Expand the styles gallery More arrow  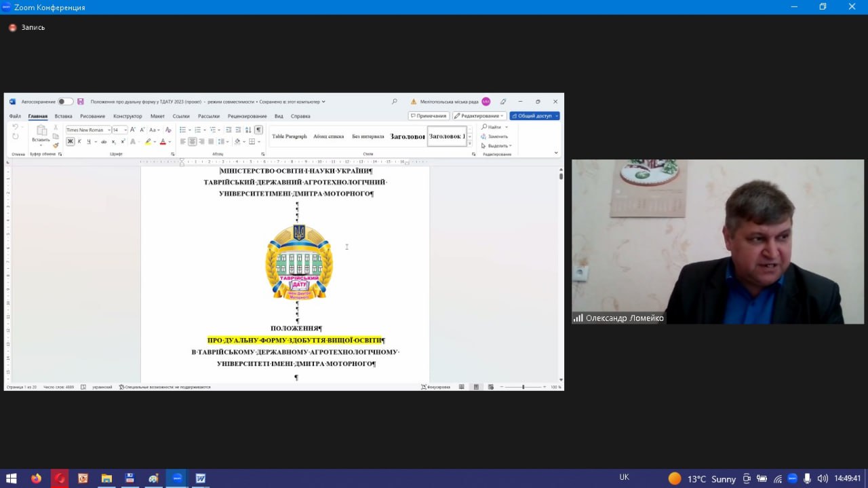tap(470, 143)
